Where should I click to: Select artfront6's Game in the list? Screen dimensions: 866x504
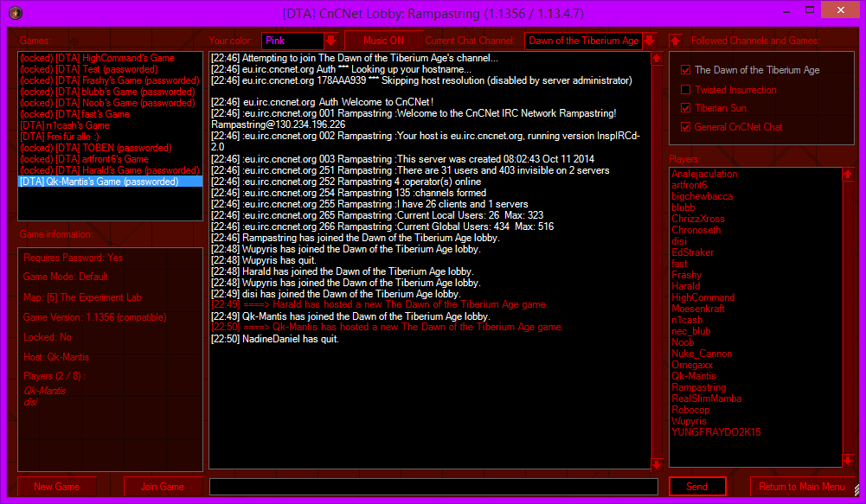[x=111, y=159]
